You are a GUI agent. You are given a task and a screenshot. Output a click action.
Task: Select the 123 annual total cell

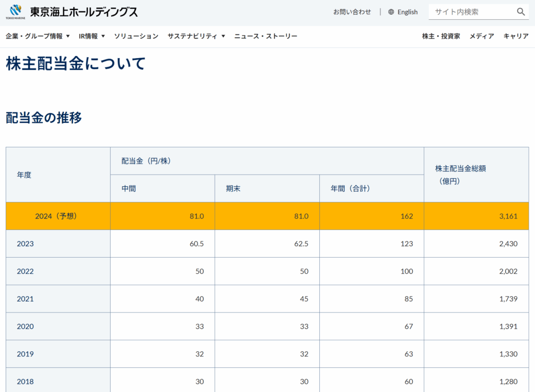371,244
